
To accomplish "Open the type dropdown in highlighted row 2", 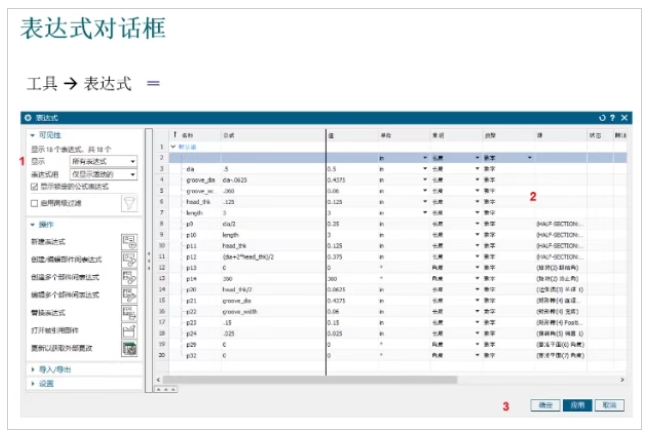I will [x=529, y=158].
